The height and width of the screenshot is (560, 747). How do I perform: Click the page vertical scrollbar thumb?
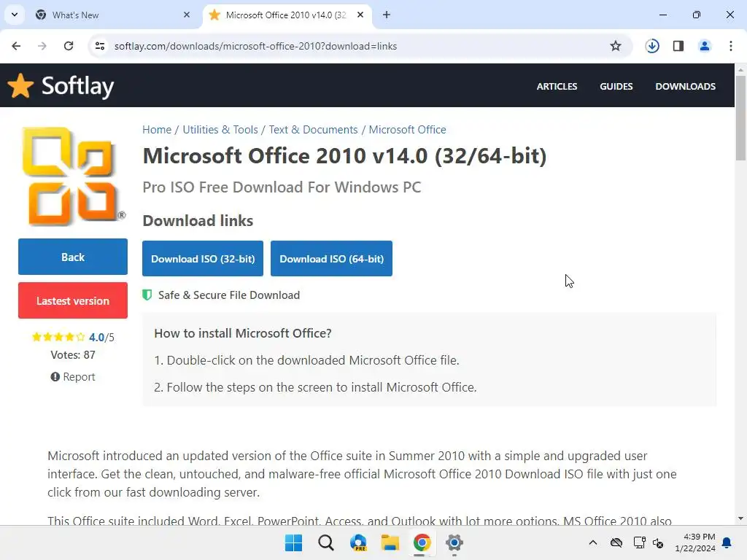tap(741, 117)
